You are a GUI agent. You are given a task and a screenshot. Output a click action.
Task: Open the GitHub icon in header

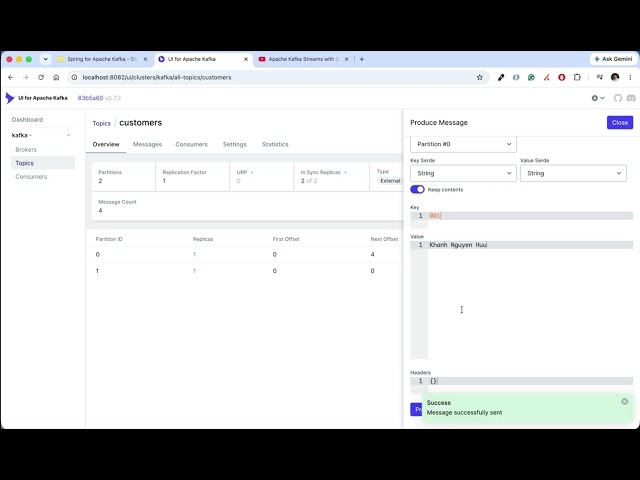click(618, 98)
